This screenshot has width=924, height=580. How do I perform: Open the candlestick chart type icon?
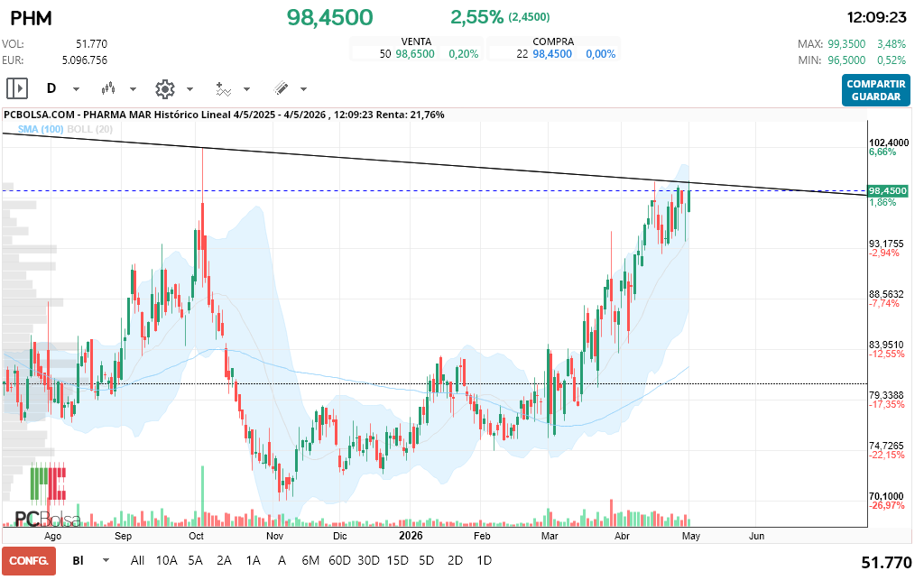click(108, 89)
